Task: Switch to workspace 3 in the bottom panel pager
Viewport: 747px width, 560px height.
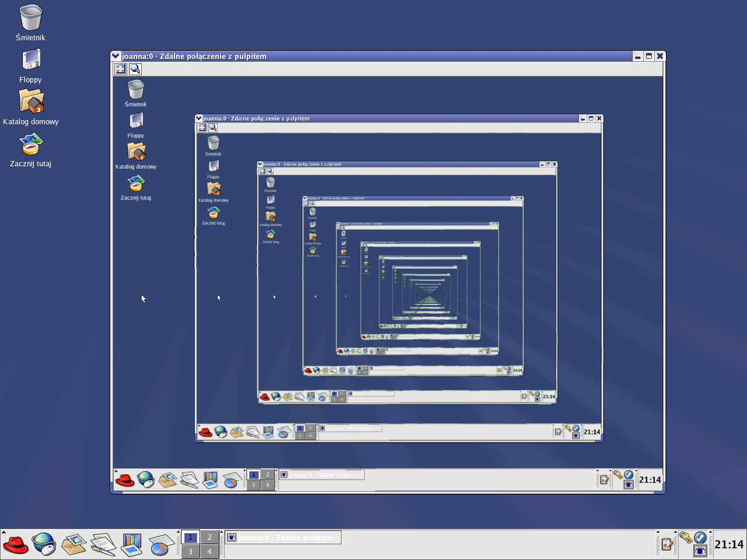Action: click(190, 551)
